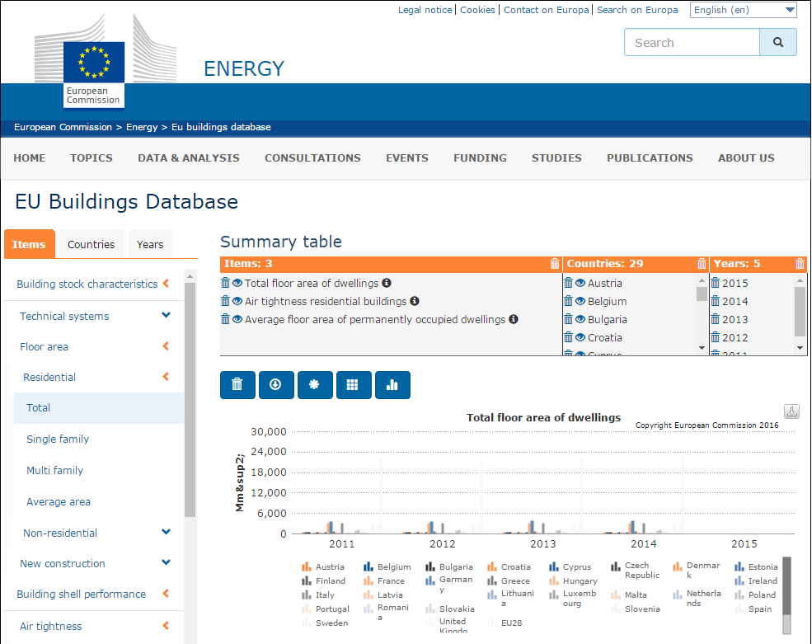Click into the Search input field
Screen dimensions: 812x644
point(692,42)
